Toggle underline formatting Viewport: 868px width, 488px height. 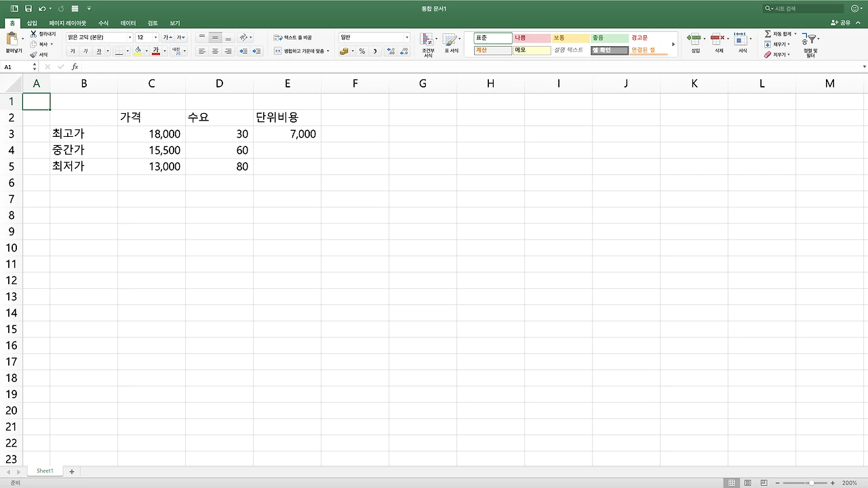[98, 51]
